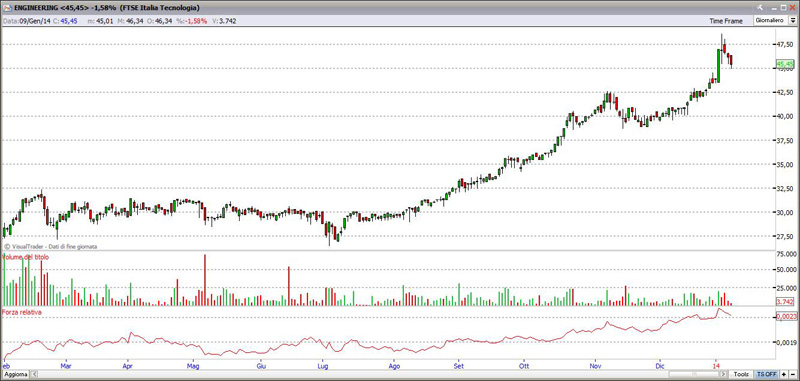Click the Forza relativa label

(x=22, y=312)
